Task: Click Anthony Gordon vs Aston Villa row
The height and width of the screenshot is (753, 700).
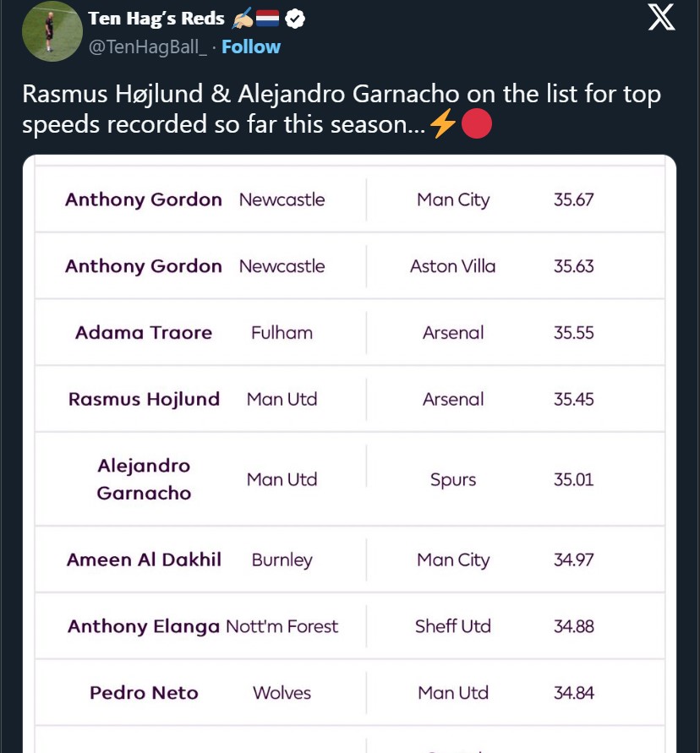Action: click(x=350, y=266)
